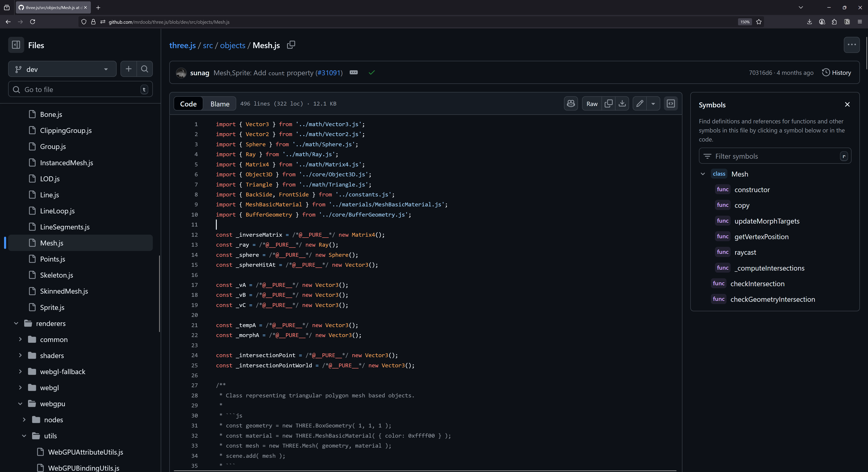Open the dev branch selector

(x=62, y=69)
